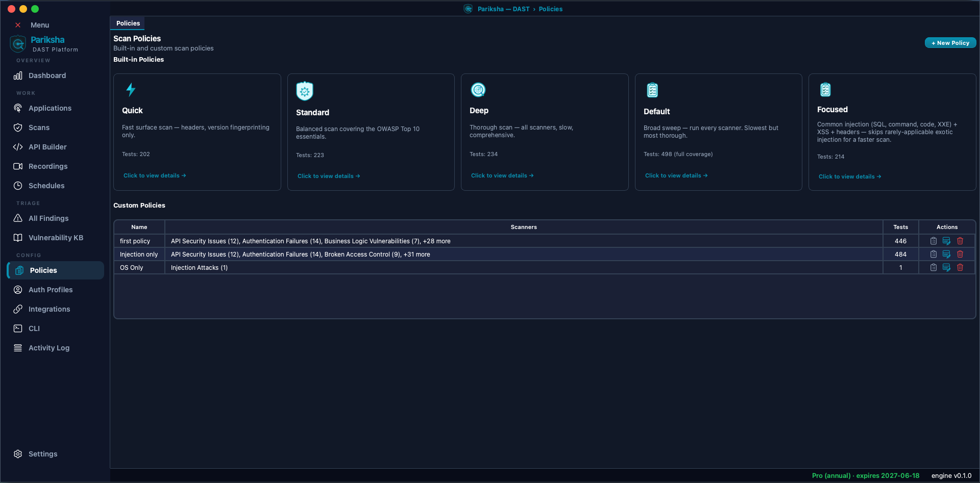Go to Scans via shield icon
980x483 pixels.
pos(18,128)
